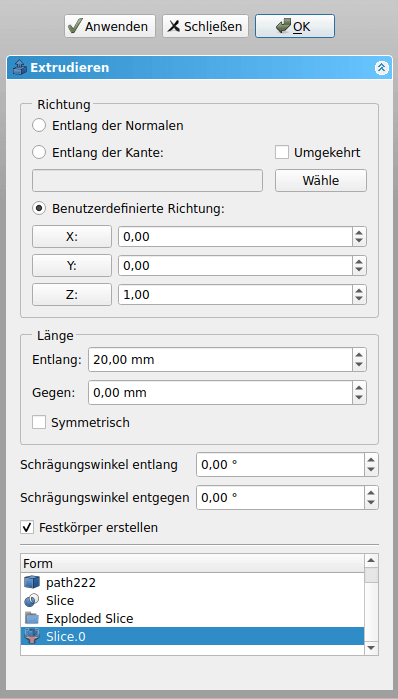Select the Slice.0 shape icon

pyautogui.click(x=32, y=637)
